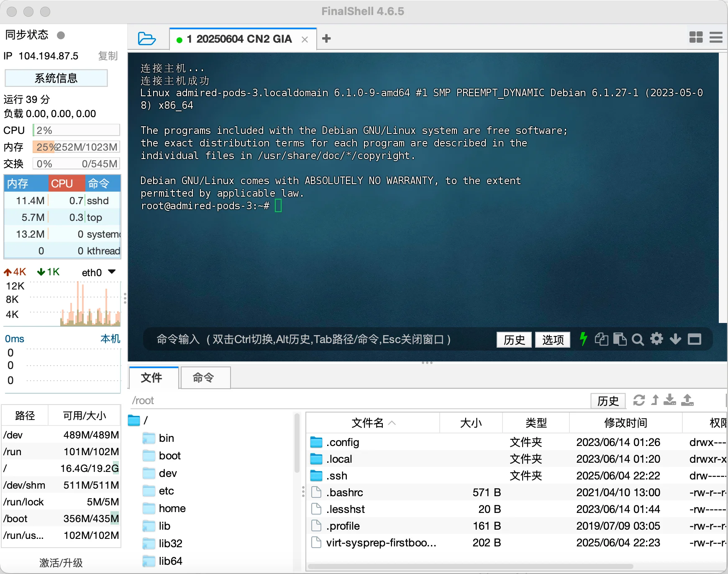
Task: Click the .bashrc file icon
Action: pos(316,492)
